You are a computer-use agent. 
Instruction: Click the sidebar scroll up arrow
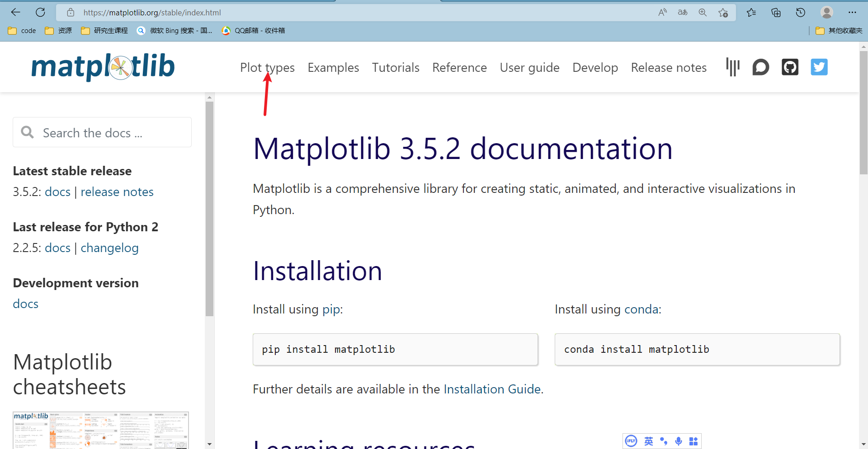coord(209,97)
